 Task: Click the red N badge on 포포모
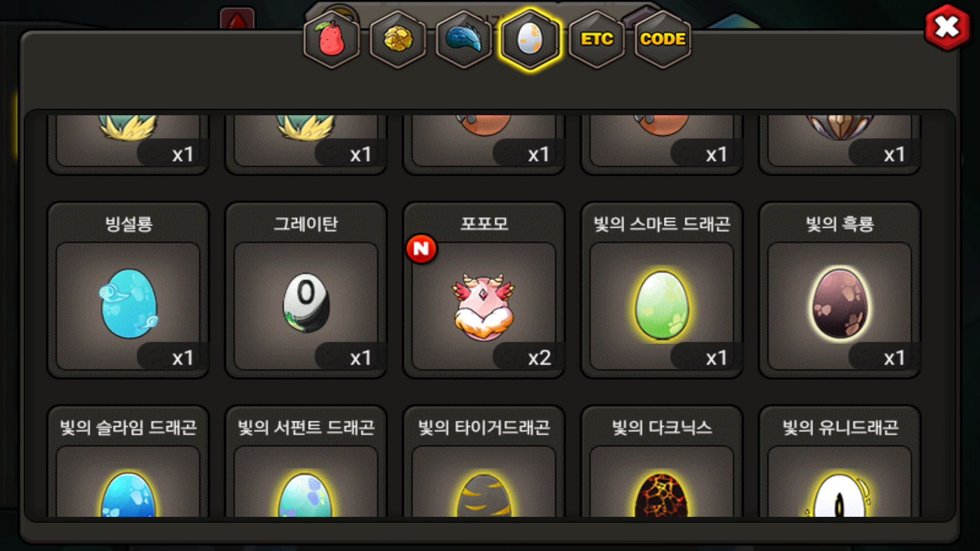(421, 249)
